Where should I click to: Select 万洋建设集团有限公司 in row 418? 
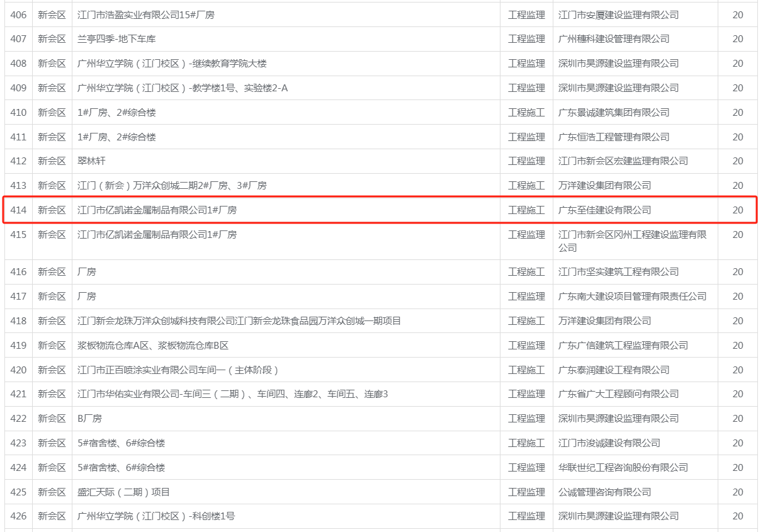pyautogui.click(x=605, y=321)
